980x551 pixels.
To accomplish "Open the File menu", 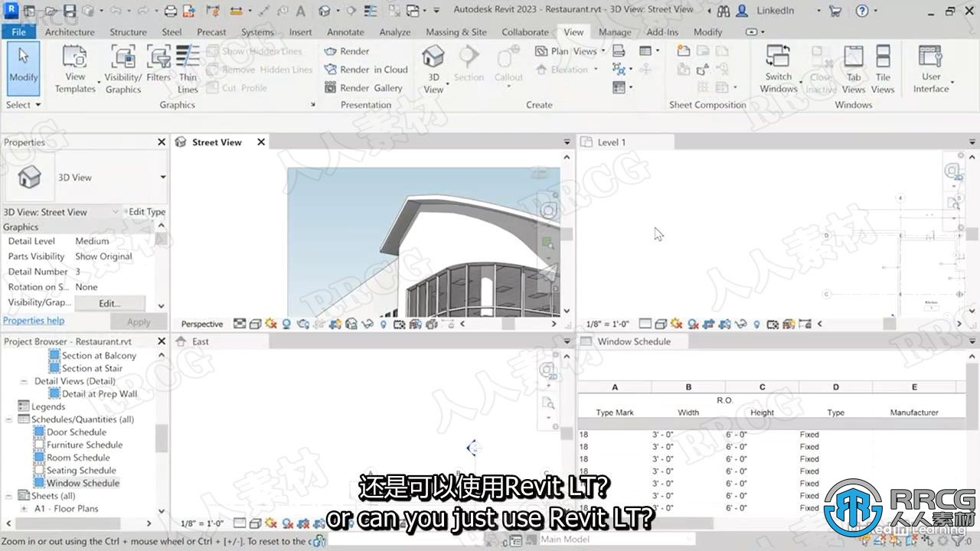I will (18, 32).
